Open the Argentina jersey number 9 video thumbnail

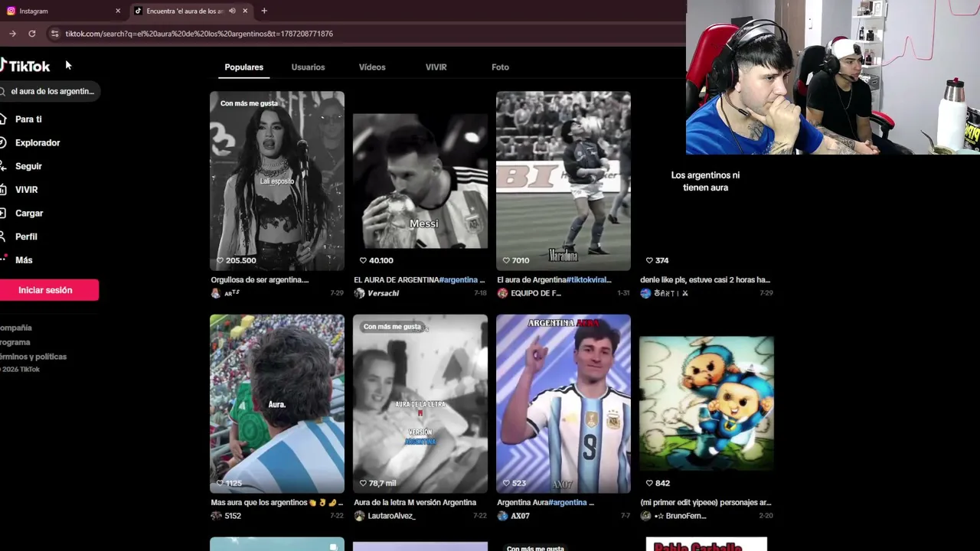point(563,404)
